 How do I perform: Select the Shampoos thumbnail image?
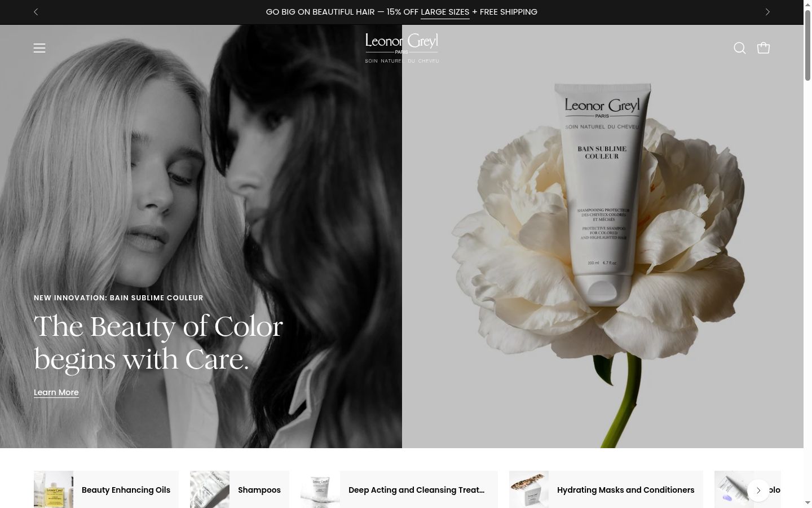(210, 489)
